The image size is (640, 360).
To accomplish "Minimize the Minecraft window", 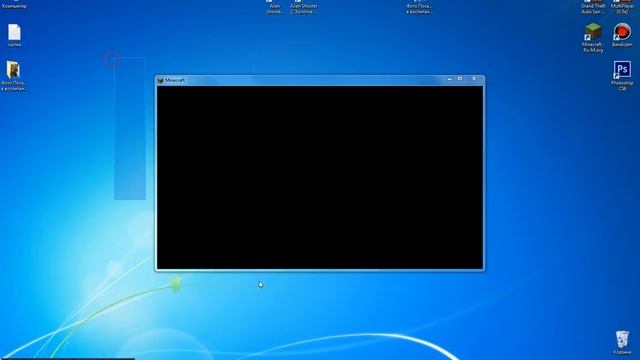I will (x=449, y=79).
